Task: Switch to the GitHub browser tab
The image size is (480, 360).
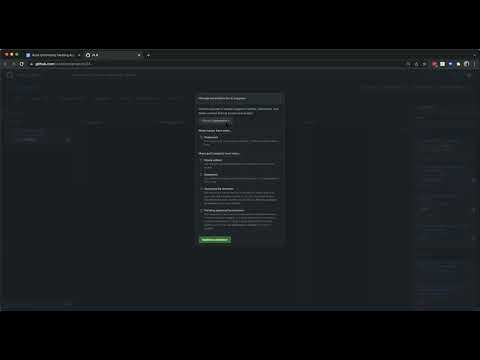Action: point(113,55)
